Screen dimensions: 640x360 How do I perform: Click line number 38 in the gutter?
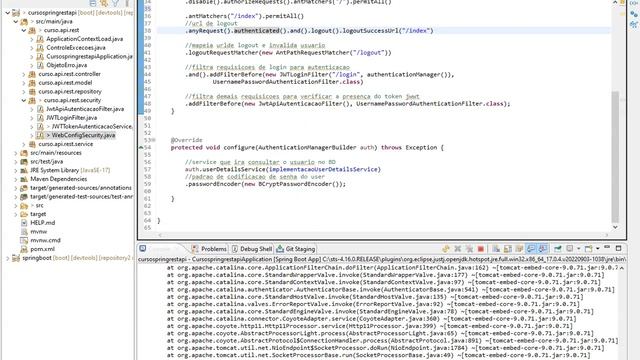pyautogui.click(x=147, y=31)
